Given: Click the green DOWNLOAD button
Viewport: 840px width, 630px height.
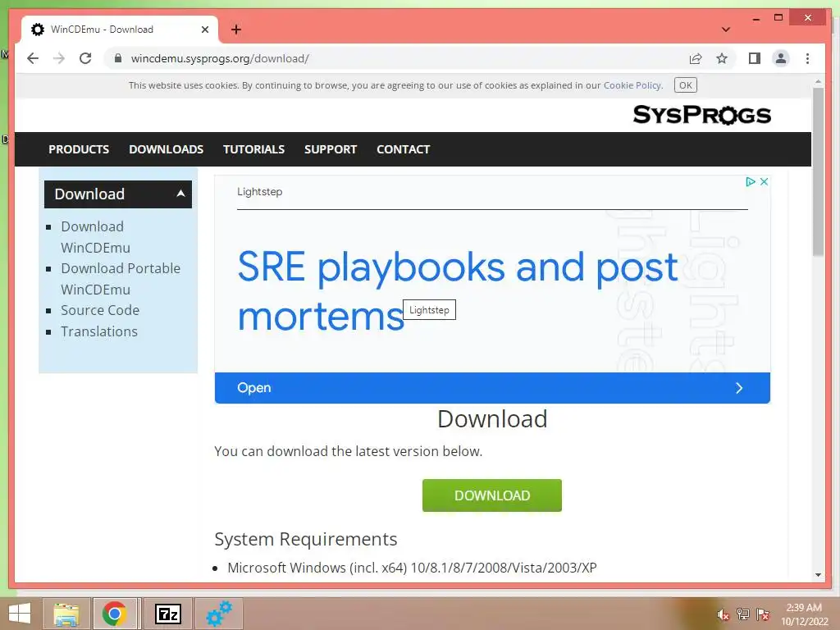Looking at the screenshot, I should point(492,495).
